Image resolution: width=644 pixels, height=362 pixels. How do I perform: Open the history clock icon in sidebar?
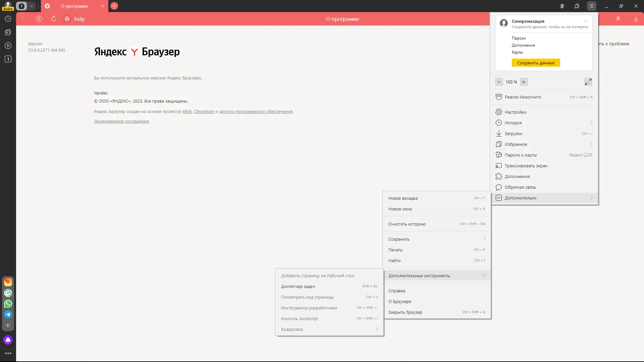pyautogui.click(x=8, y=19)
